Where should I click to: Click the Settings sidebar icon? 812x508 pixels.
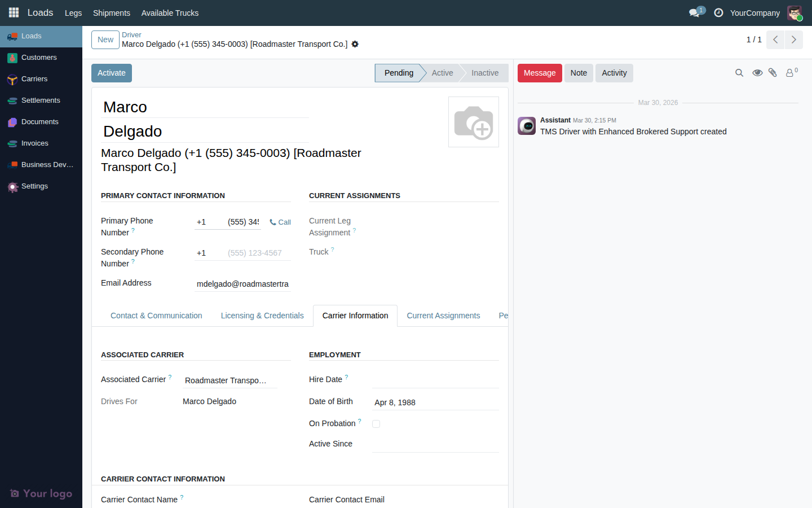(x=12, y=186)
